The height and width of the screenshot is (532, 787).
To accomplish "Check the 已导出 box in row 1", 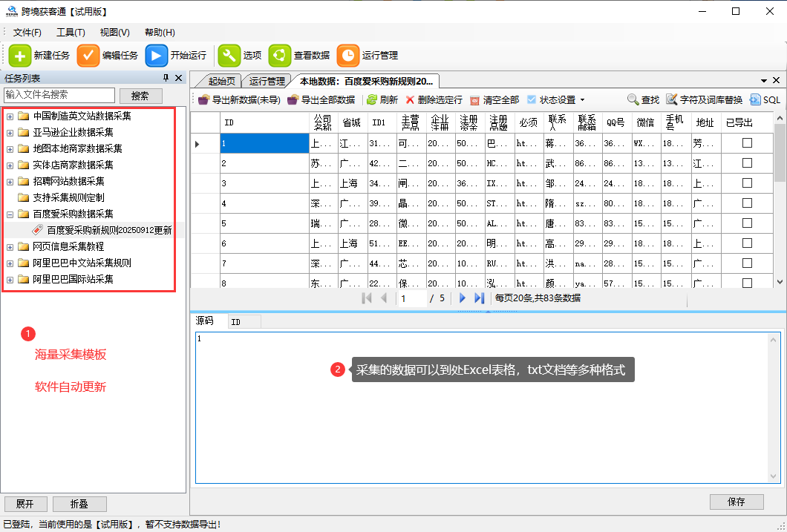I will (x=747, y=142).
